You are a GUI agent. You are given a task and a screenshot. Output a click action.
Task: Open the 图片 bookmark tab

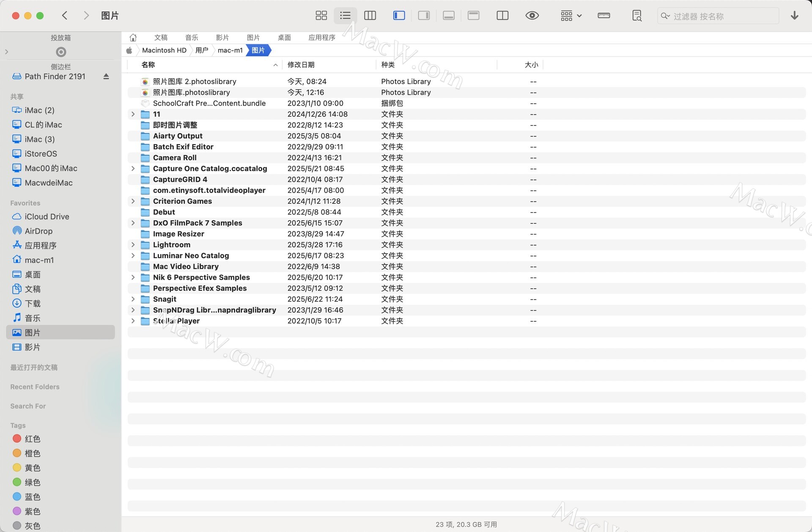253,38
